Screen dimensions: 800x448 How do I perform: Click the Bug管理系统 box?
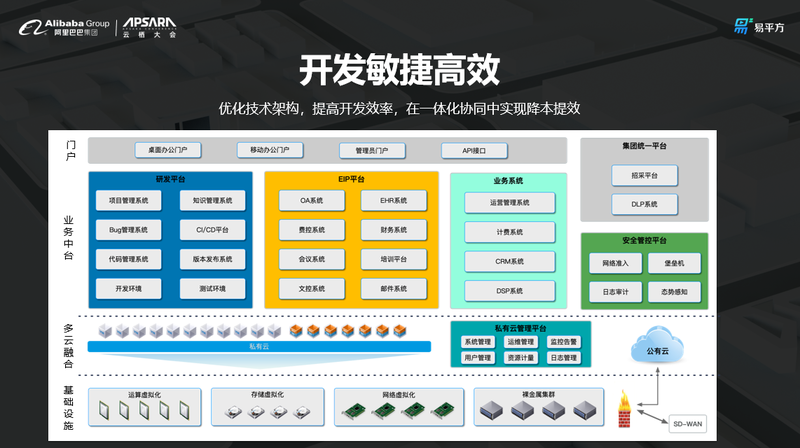129,230
